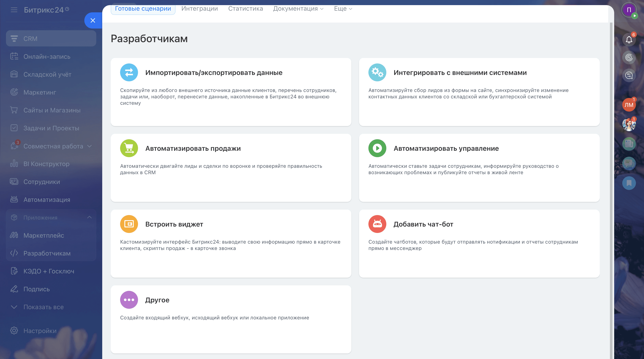Click the Подпись pen icon
Viewport: 644px width, 359px height.
point(14,289)
